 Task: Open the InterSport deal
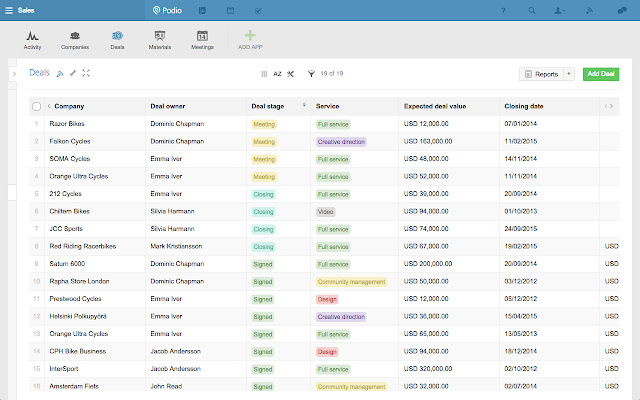64,369
